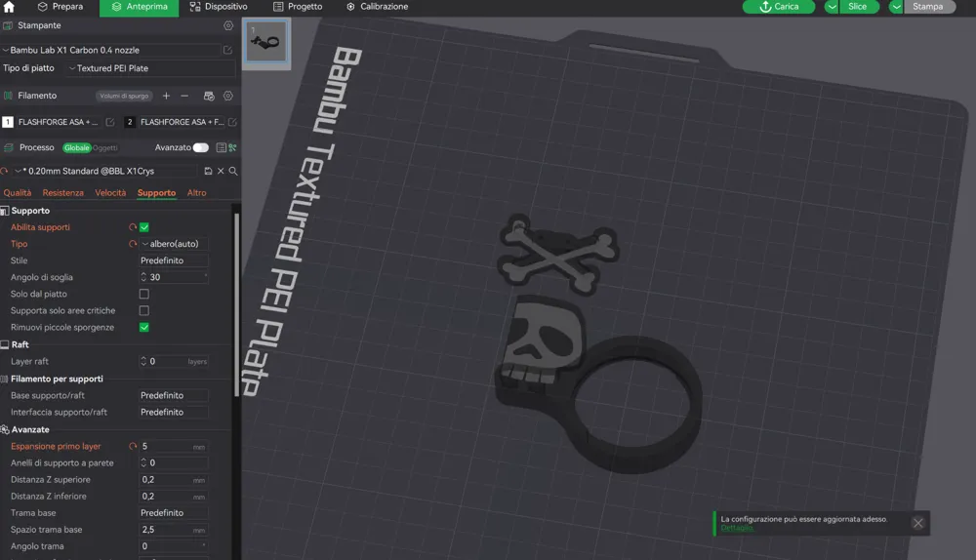This screenshot has width=976, height=560.
Task: Select Oggetti process scope
Action: tap(105, 148)
